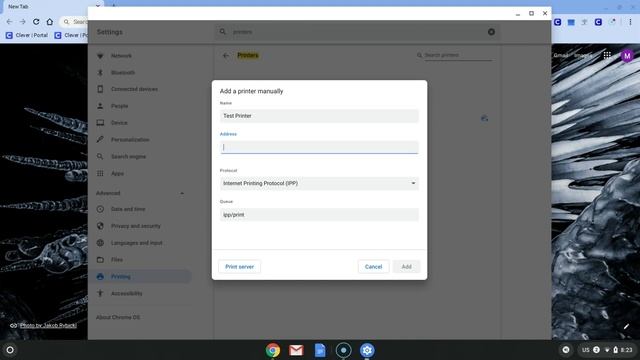This screenshot has width=640, height=360.
Task: Select Search engine in the sidebar
Action: 129,157
